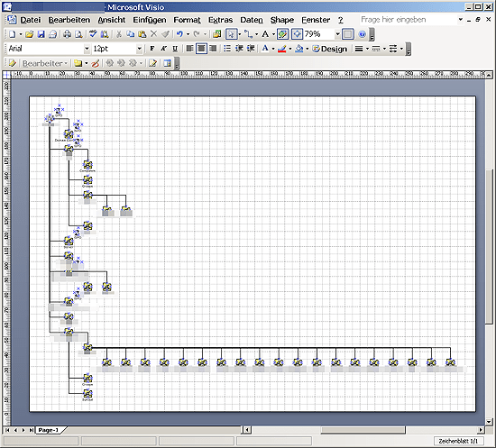Click the horizontal scrollbar thumb
The image size is (496, 448).
[363, 430]
